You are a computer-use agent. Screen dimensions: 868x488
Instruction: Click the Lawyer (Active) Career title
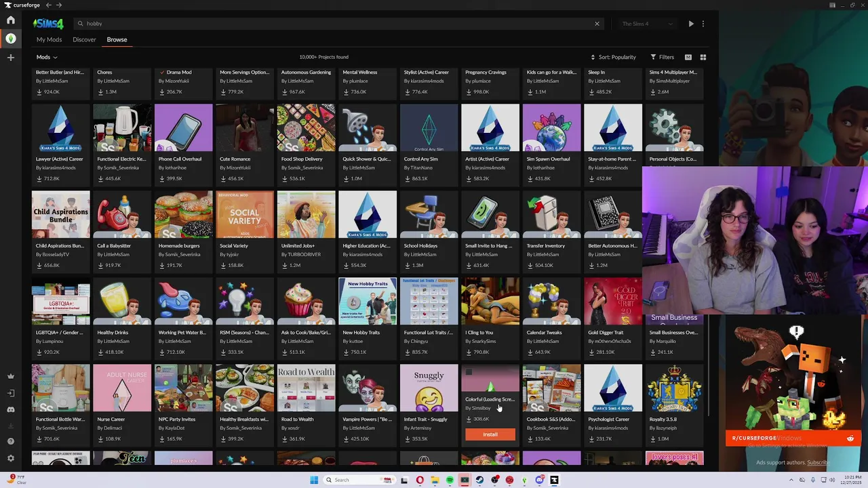[60, 159]
